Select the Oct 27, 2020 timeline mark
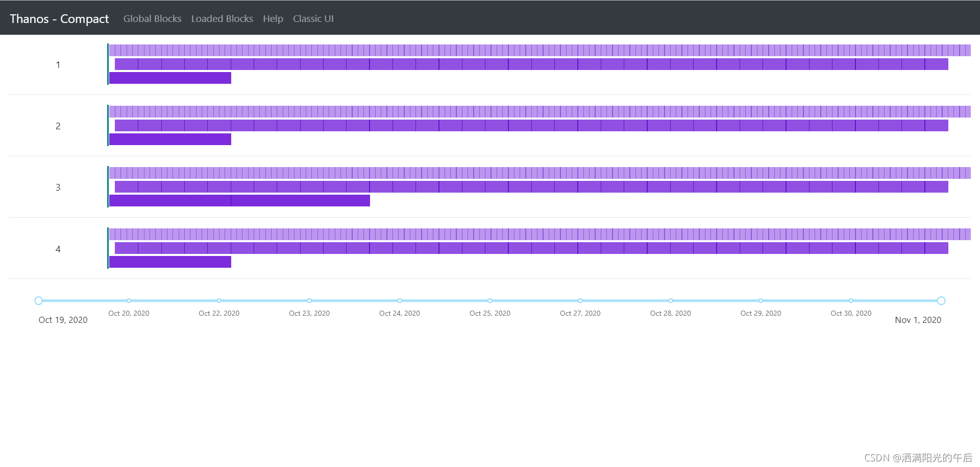 pos(580,301)
